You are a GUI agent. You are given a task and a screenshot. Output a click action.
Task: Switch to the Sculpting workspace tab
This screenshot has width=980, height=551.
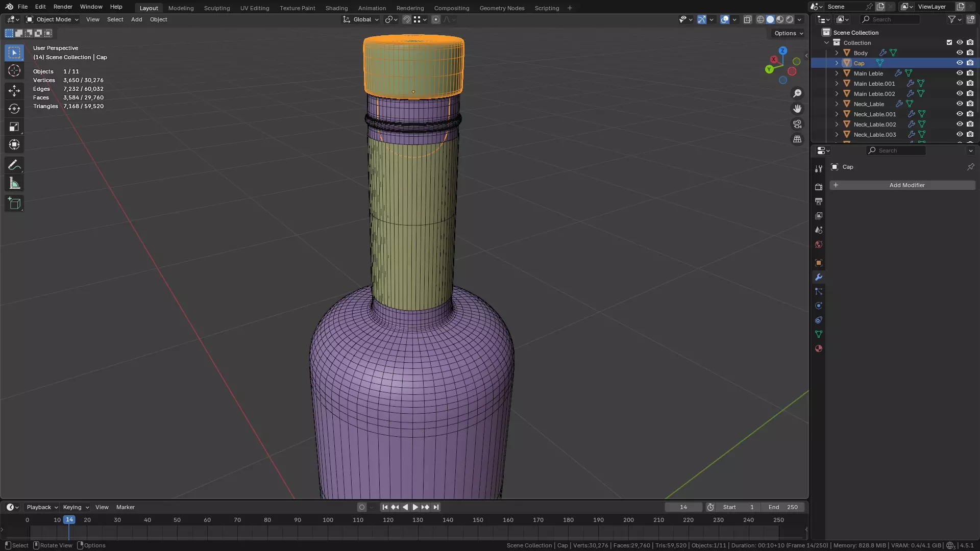[217, 8]
